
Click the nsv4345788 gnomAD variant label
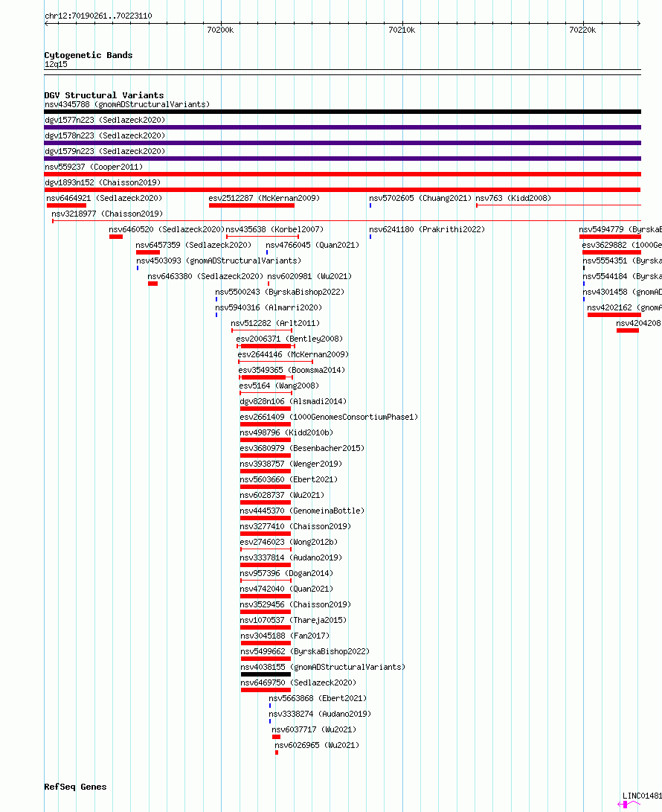[x=127, y=105]
